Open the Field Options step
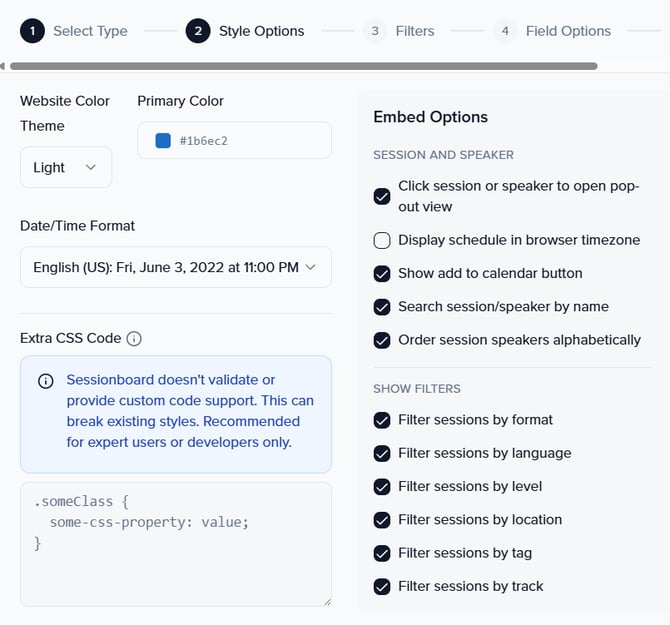 [568, 31]
